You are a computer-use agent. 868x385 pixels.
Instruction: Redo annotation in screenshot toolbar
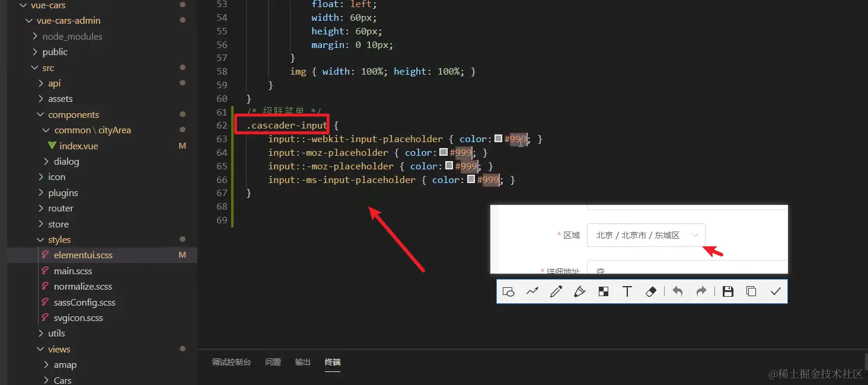pyautogui.click(x=701, y=291)
